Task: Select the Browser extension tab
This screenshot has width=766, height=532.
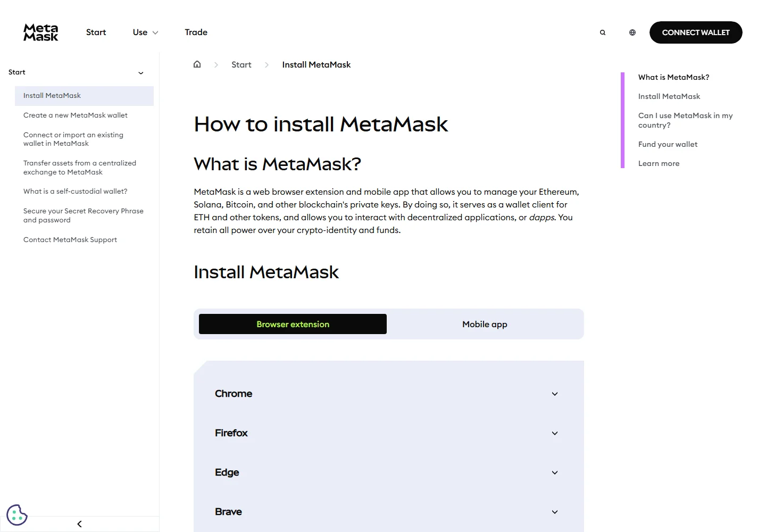Action: (x=293, y=324)
